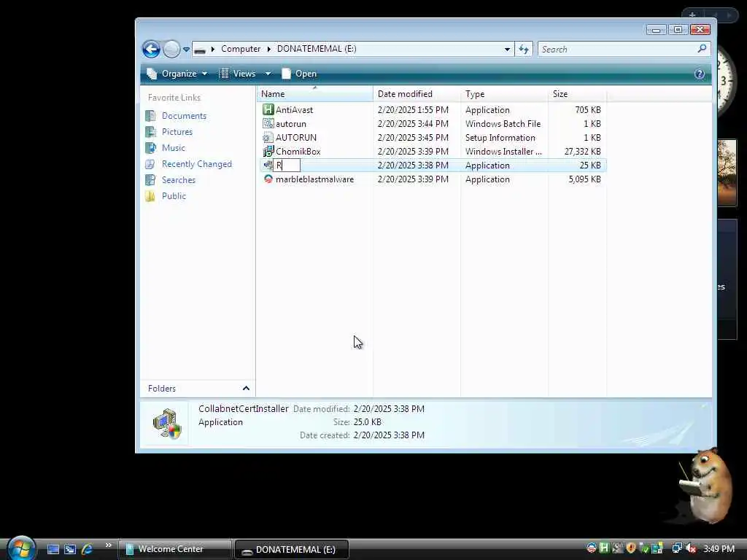Click DONATEMEMAL (E:) breadcrumb segment
Viewport: 747px width, 560px height.
(317, 49)
